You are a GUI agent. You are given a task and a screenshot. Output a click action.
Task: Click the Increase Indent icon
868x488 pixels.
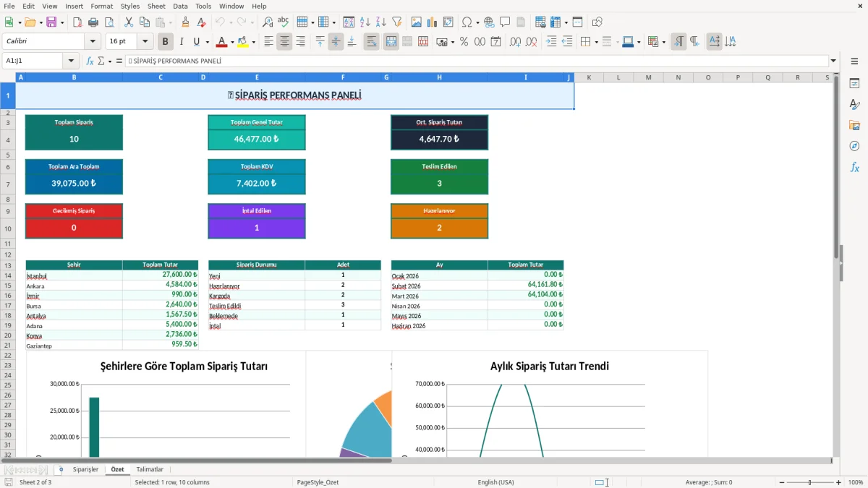(551, 42)
